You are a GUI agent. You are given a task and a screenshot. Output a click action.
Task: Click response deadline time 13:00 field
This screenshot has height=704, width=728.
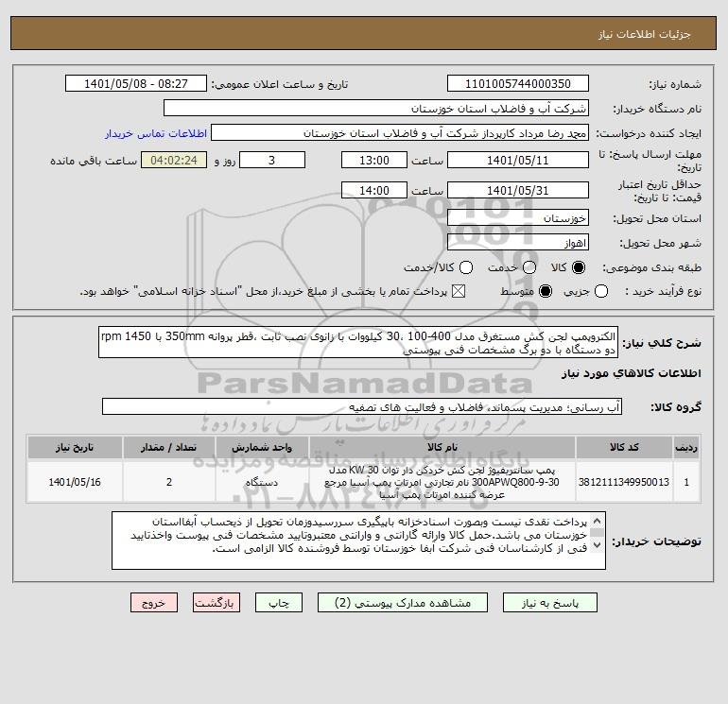[374, 160]
